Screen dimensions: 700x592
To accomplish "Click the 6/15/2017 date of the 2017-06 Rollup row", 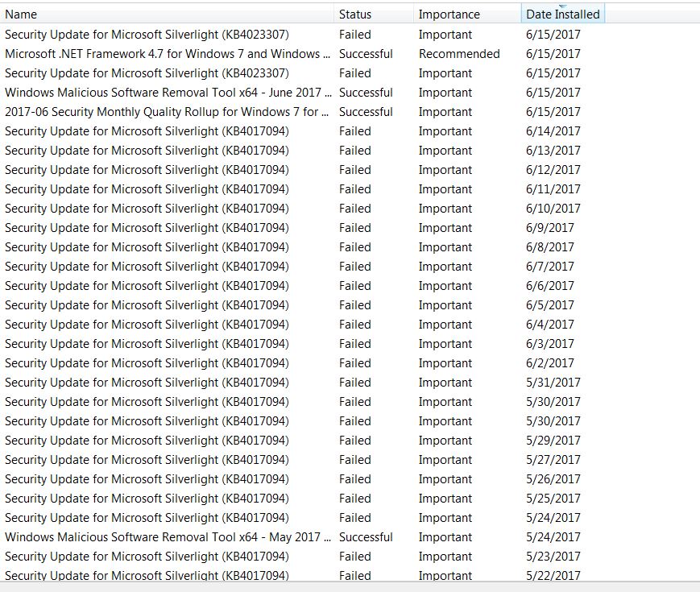I will pos(553,112).
